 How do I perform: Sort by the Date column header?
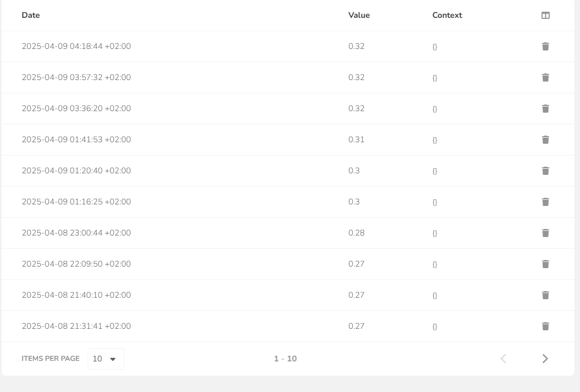(31, 15)
